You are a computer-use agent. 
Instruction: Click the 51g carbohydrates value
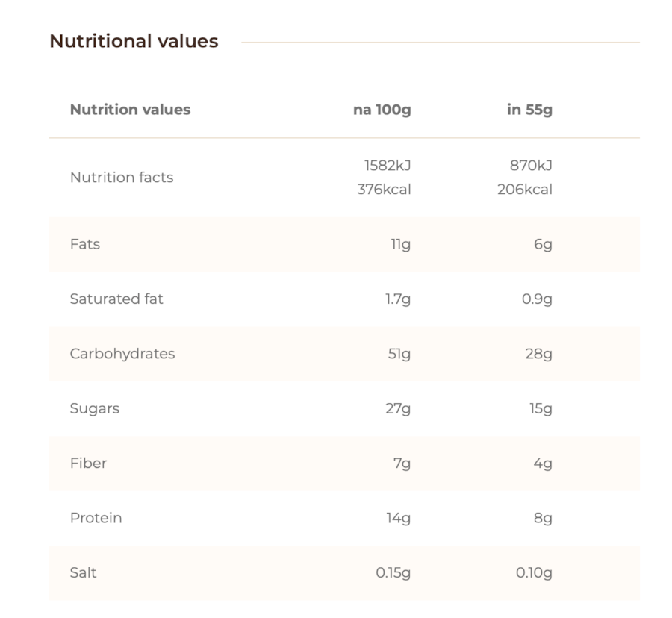pos(399,354)
